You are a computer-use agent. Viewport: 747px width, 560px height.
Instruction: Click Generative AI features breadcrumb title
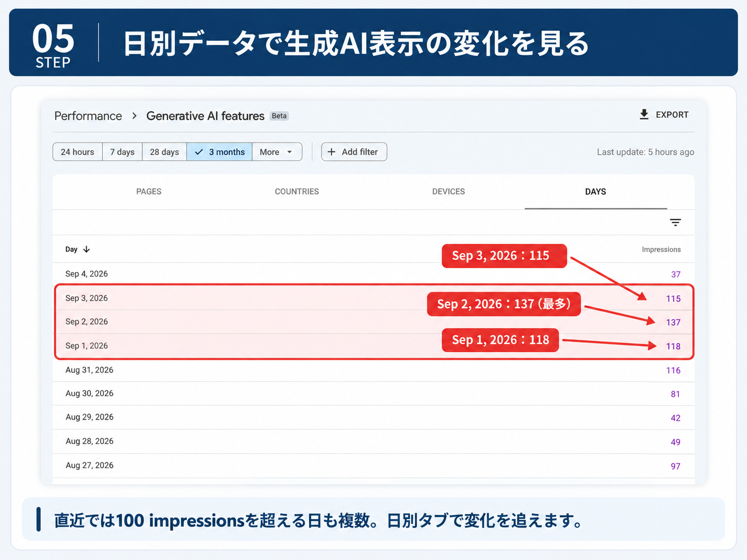[x=205, y=116]
